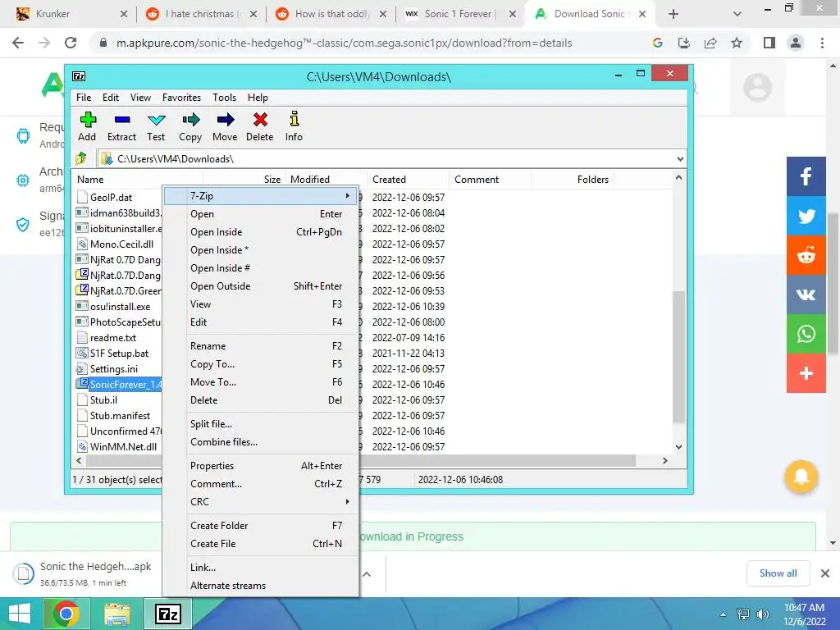This screenshot has width=840, height=630.
Task: Open Windows Start menu
Action: (20, 614)
